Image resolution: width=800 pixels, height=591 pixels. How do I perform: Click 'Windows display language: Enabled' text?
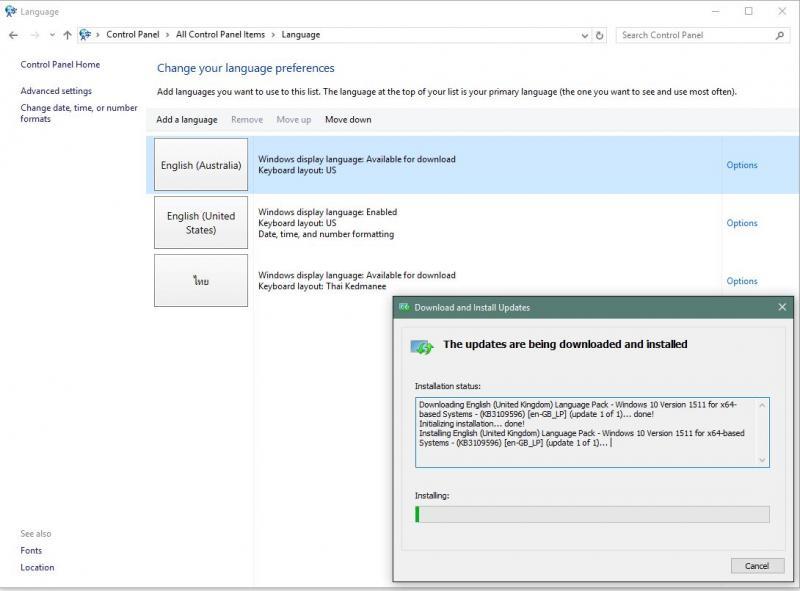pyautogui.click(x=328, y=212)
